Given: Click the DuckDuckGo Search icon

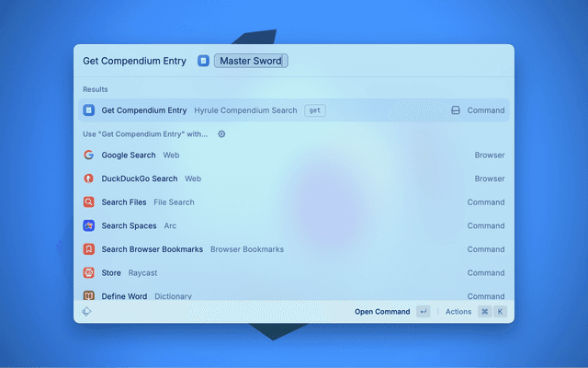Looking at the screenshot, I should (x=89, y=178).
